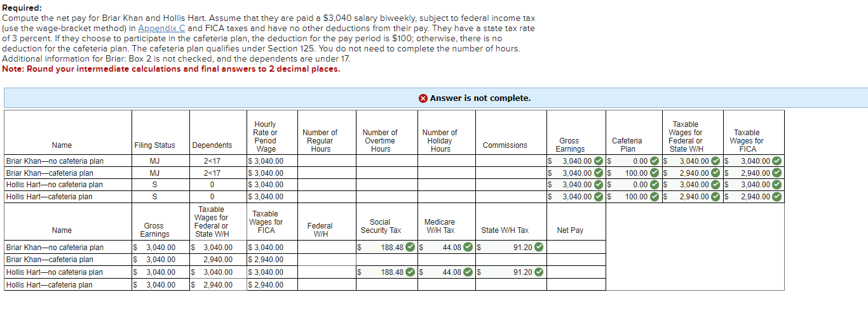Click green check beside Briar no-plan FICA taxable 3,040.00

(x=777, y=161)
